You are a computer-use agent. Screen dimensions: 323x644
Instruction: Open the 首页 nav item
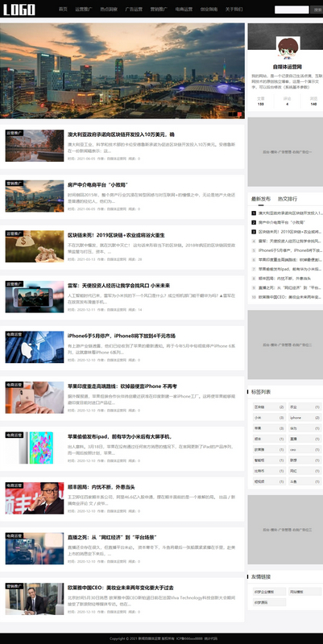[x=63, y=9]
